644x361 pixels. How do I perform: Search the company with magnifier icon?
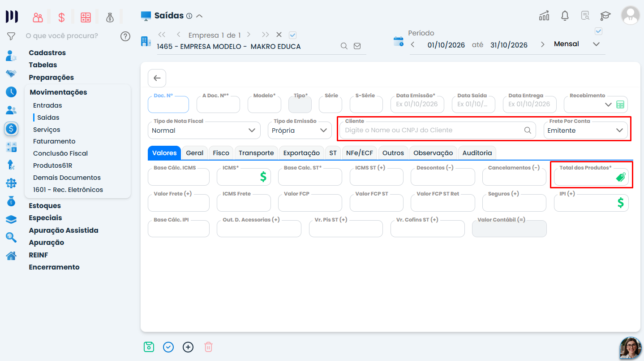point(344,46)
